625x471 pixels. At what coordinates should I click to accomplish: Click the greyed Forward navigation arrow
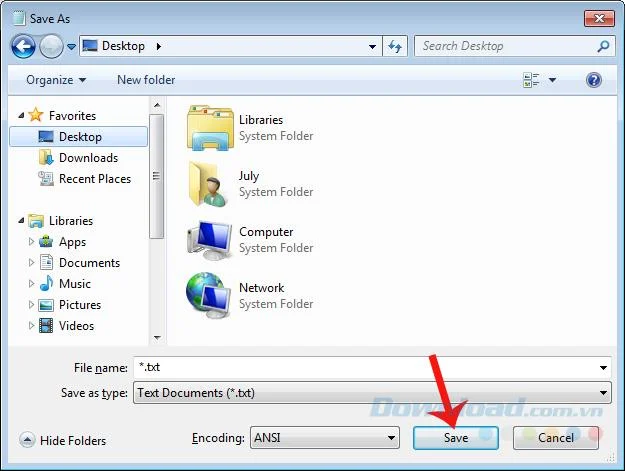pyautogui.click(x=51, y=47)
